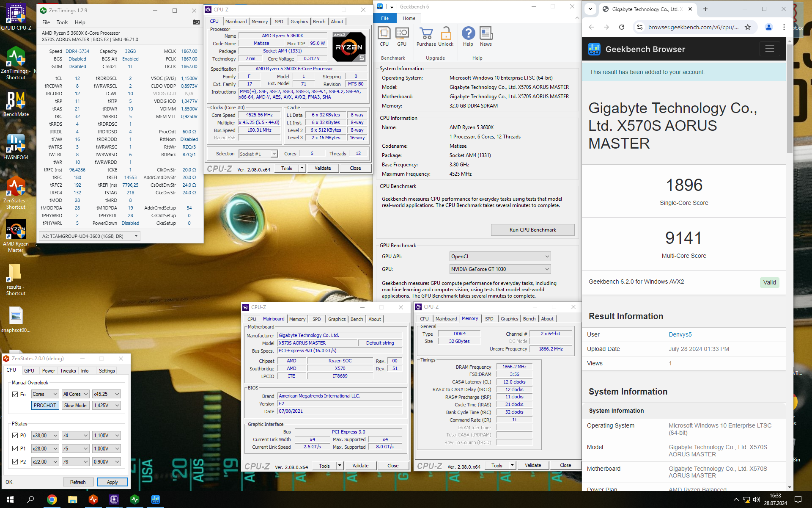Toggle En manual overclock checkbox
812x508 pixels.
pos(15,394)
